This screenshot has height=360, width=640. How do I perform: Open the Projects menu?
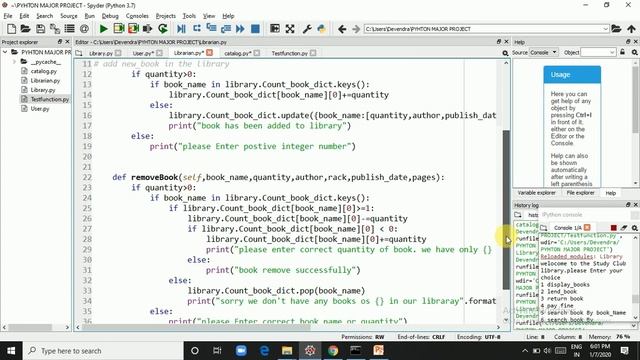pos(166,16)
